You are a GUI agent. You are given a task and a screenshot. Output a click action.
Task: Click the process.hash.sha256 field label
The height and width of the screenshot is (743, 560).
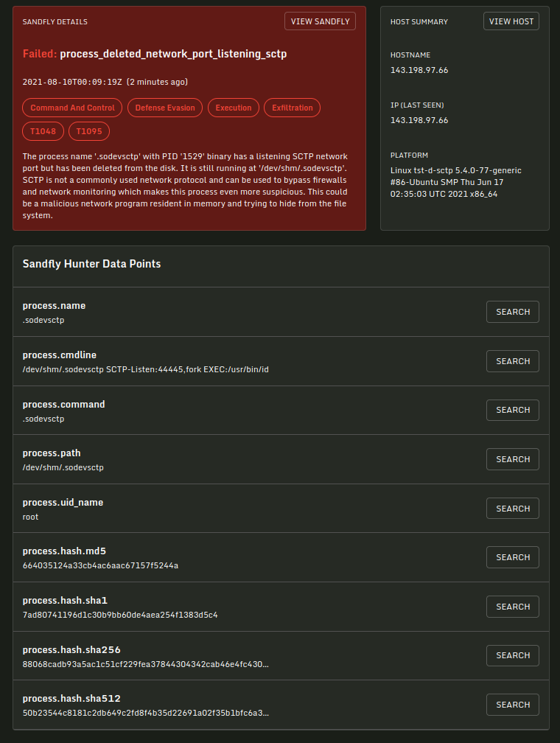click(71, 649)
